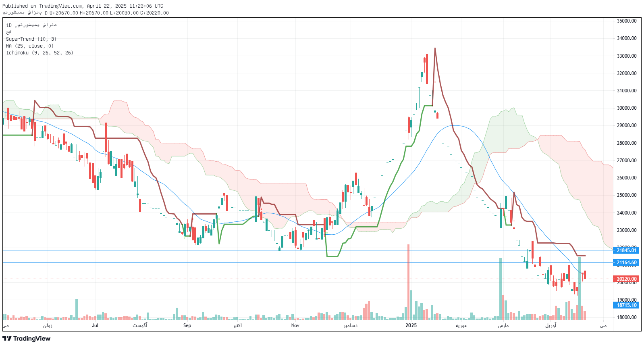
Task: Click the 28000.00 price axis tick
Action: (x=627, y=143)
